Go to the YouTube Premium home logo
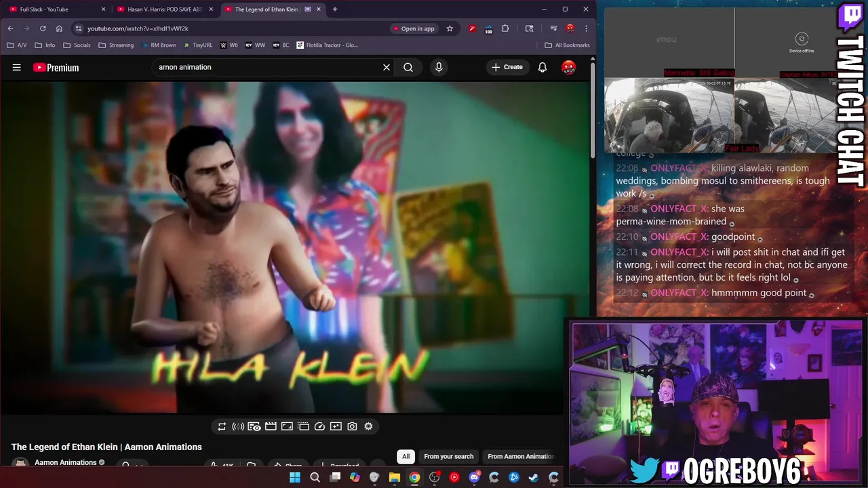Image resolution: width=868 pixels, height=488 pixels. coord(56,67)
